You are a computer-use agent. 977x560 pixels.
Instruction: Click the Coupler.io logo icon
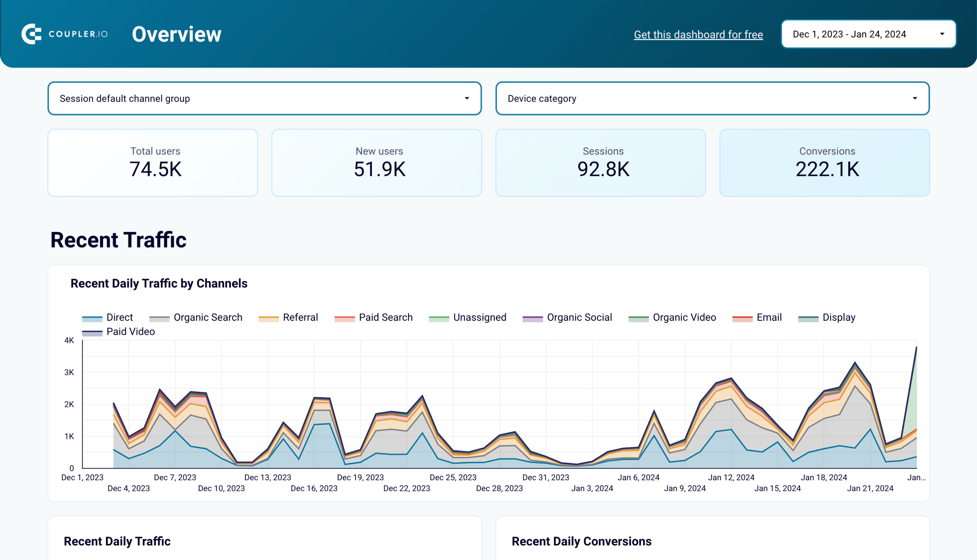tap(32, 34)
